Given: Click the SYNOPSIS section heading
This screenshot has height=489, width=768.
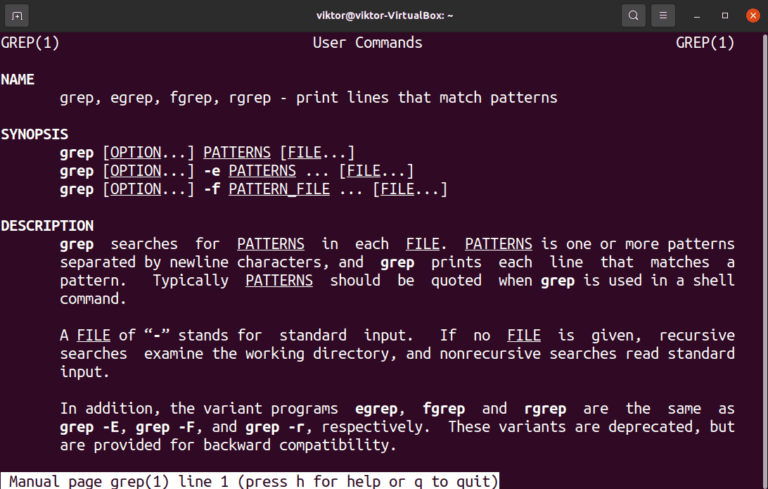Looking at the screenshot, I should (x=34, y=134).
